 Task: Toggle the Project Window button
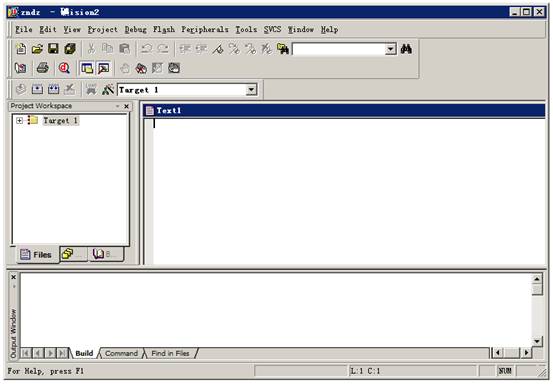(87, 68)
